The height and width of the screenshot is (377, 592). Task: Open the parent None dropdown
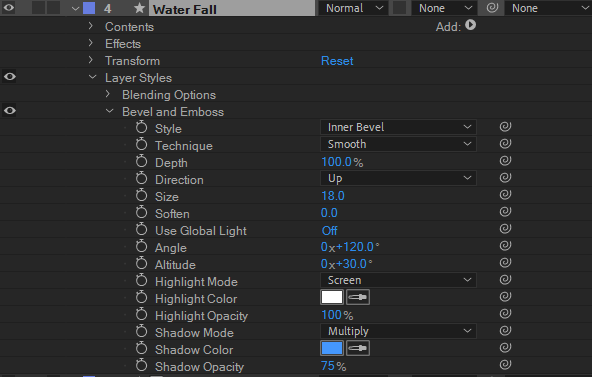(548, 8)
